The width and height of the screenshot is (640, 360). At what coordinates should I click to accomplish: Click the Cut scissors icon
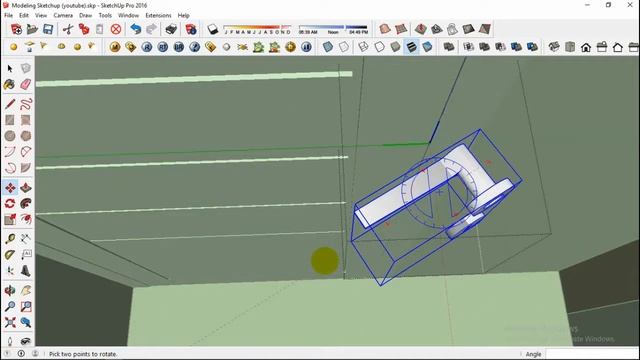[x=68, y=29]
